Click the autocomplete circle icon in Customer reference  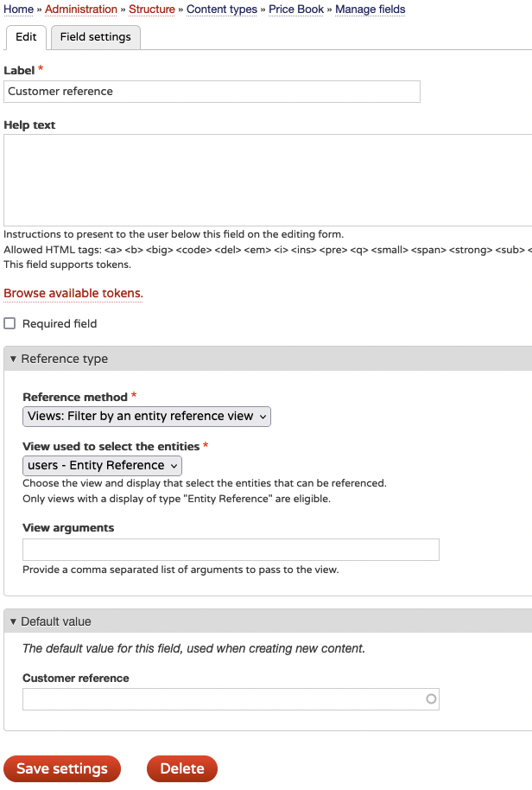[431, 698]
